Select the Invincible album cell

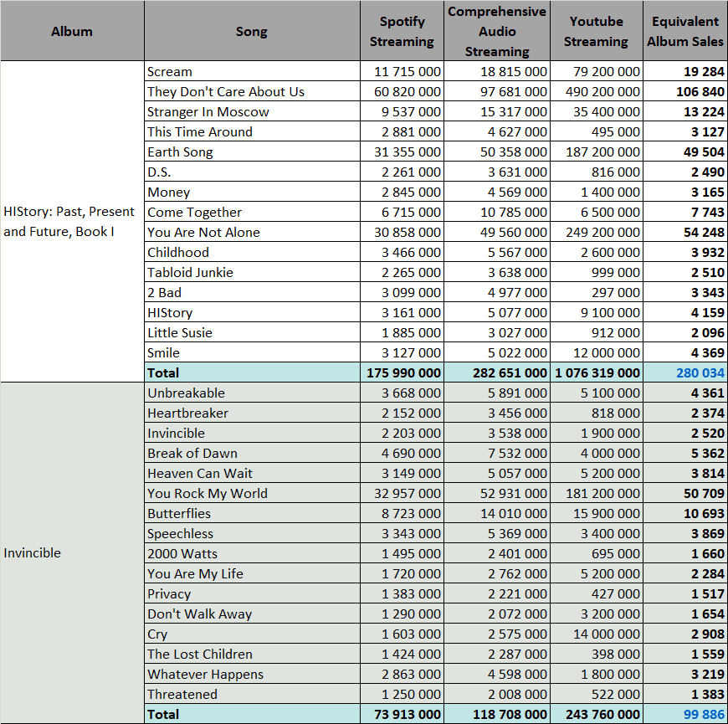pyautogui.click(x=72, y=552)
